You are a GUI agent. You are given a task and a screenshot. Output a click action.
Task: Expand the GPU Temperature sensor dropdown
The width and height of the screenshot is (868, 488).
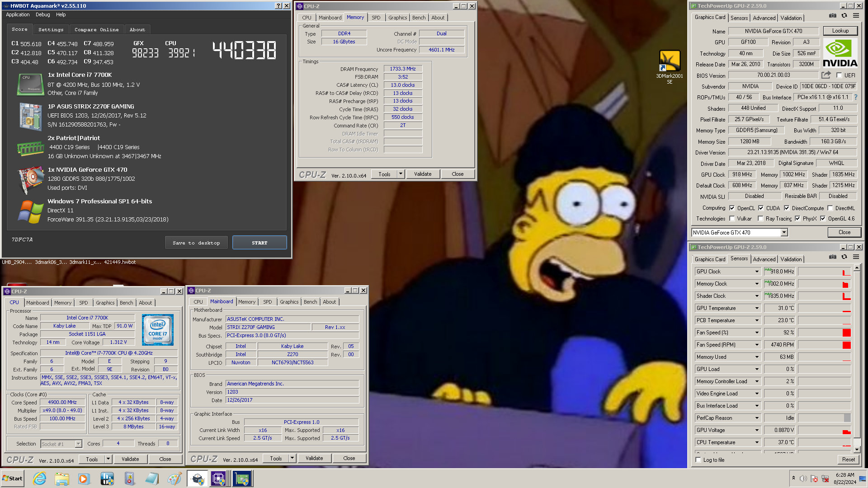click(757, 308)
